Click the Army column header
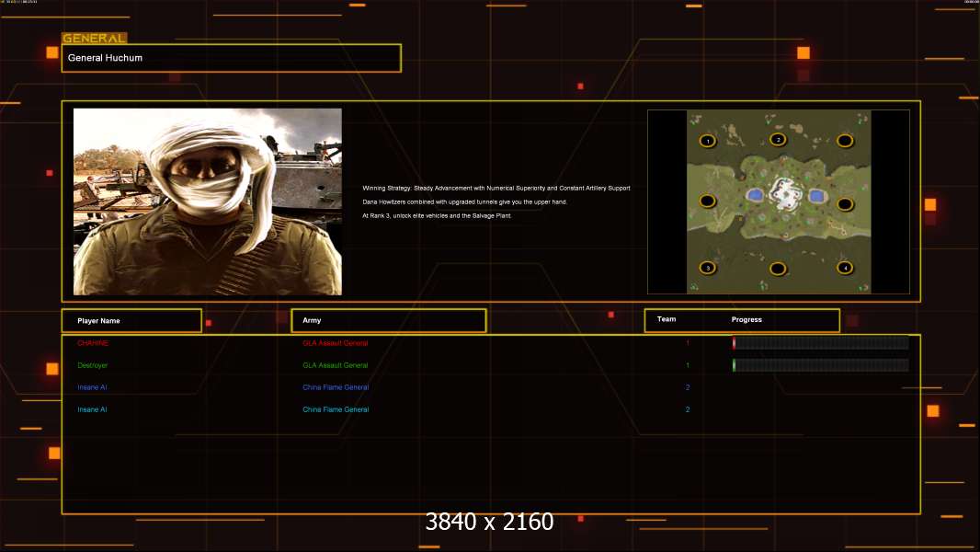The width and height of the screenshot is (980, 552). click(x=388, y=321)
